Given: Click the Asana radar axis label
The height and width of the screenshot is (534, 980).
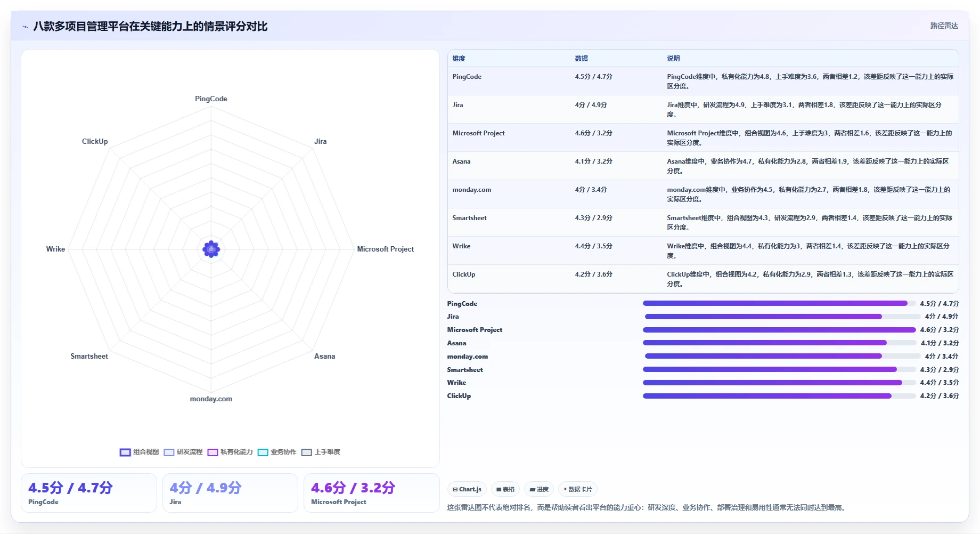Looking at the screenshot, I should click(x=324, y=356).
